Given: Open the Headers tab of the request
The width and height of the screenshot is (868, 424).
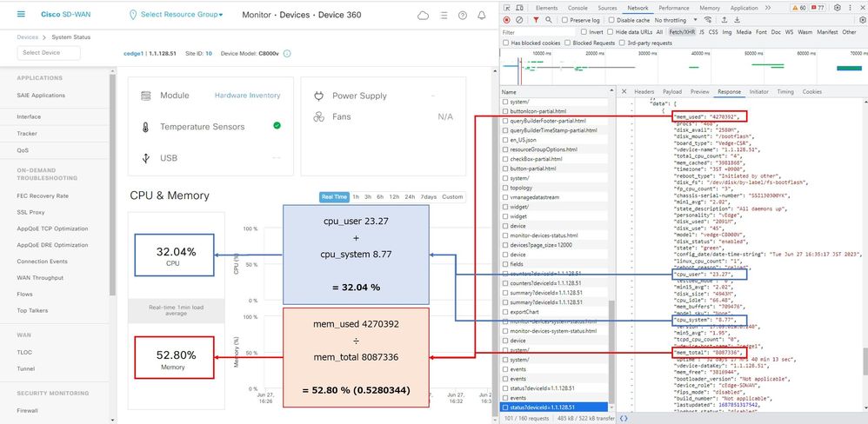Looking at the screenshot, I should [x=644, y=92].
